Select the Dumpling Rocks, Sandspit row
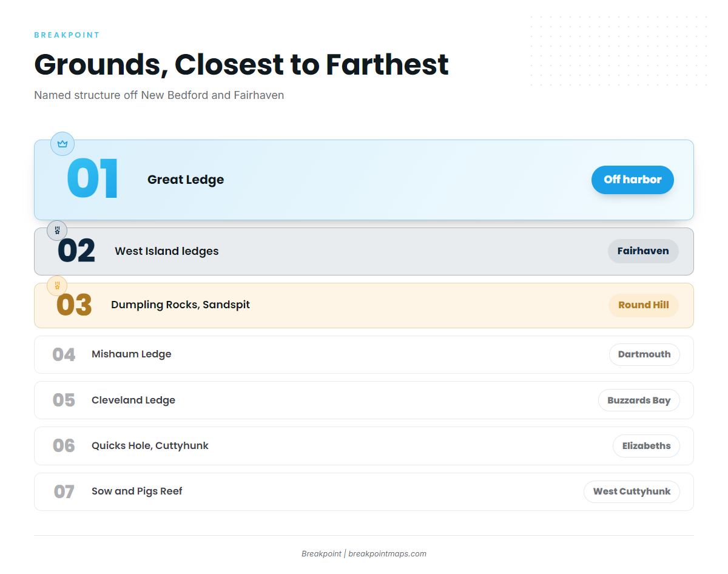This screenshot has height=574, width=728. 364,305
